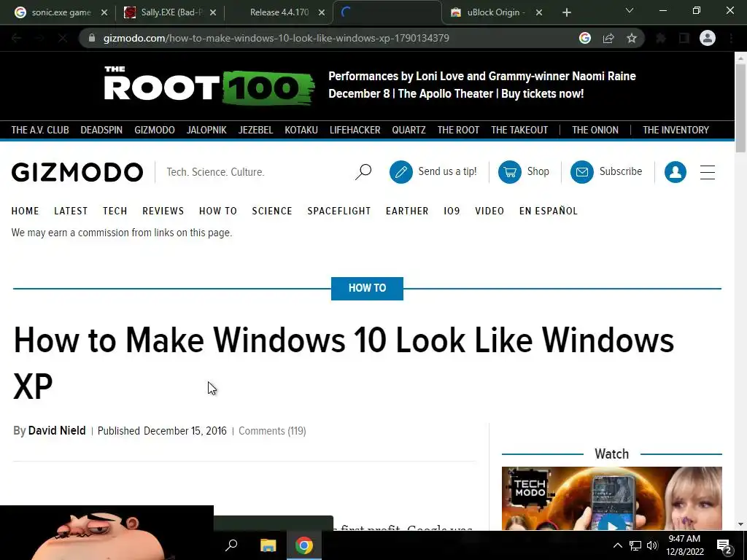The height and width of the screenshot is (560, 747).
Task: Bookmark this page with the star icon
Action: tap(631, 38)
